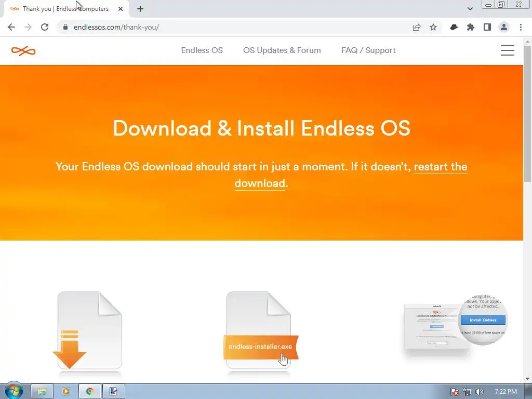This screenshot has width=532, height=399.
Task: Click the network tray icon
Action: pos(467,392)
